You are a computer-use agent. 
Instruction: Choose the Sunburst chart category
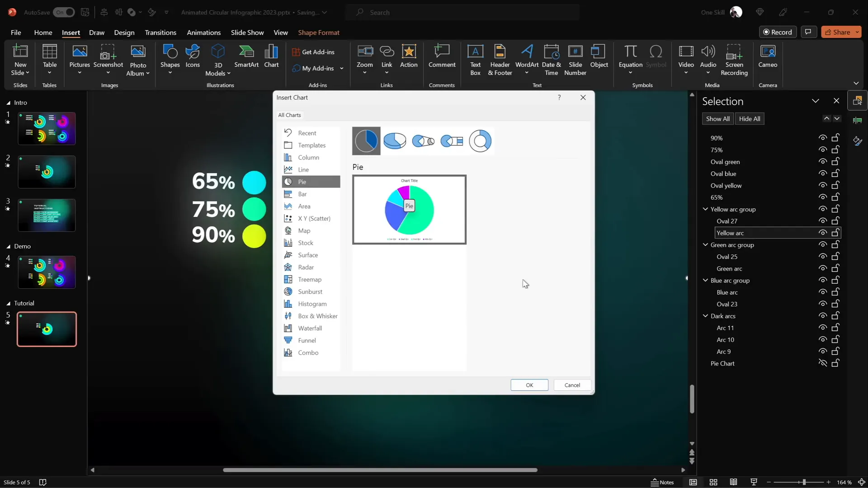(x=311, y=291)
